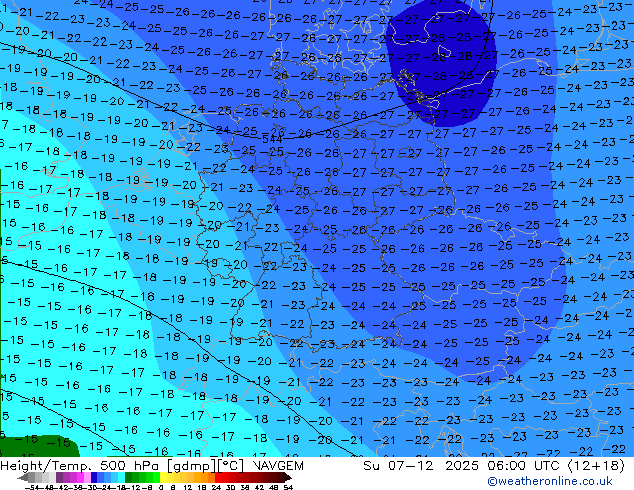The width and height of the screenshot is (634, 490).
Task: Select the Height/Temp. 500 hPa NAVGEM title
Action: click(152, 466)
